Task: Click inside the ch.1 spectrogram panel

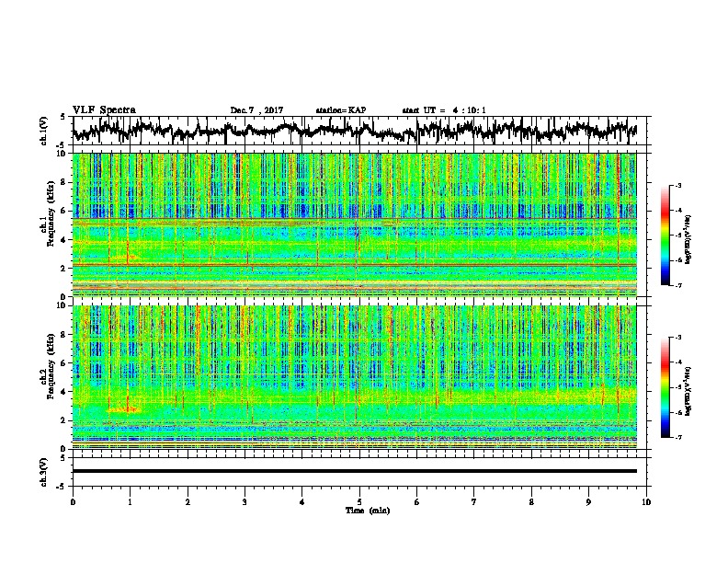Action: (x=355, y=224)
